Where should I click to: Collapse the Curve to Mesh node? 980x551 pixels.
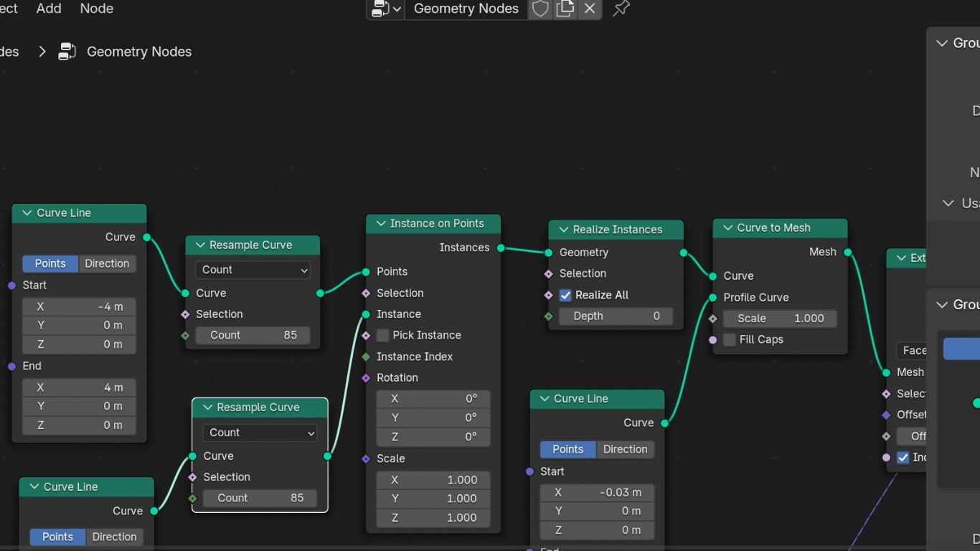pos(726,228)
